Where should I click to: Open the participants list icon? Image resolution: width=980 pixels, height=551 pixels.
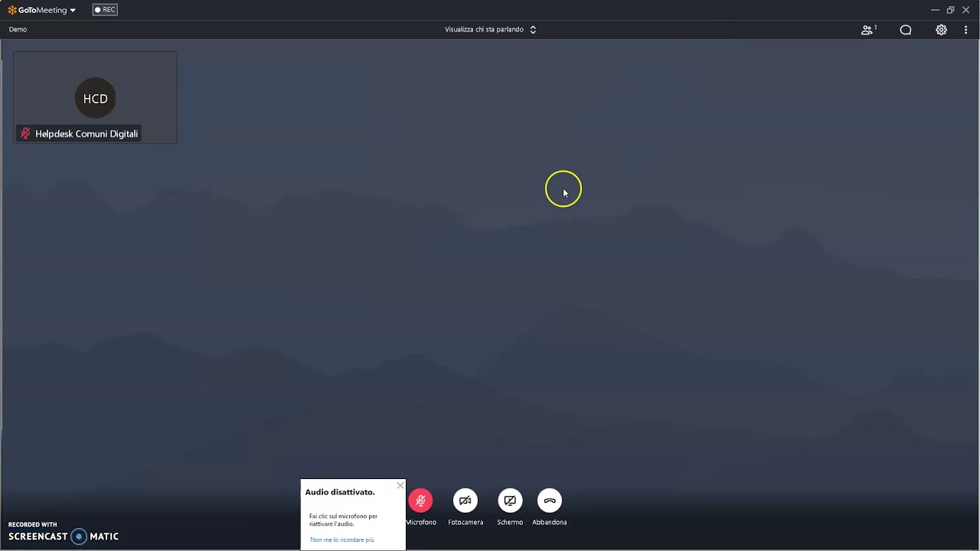tap(867, 30)
